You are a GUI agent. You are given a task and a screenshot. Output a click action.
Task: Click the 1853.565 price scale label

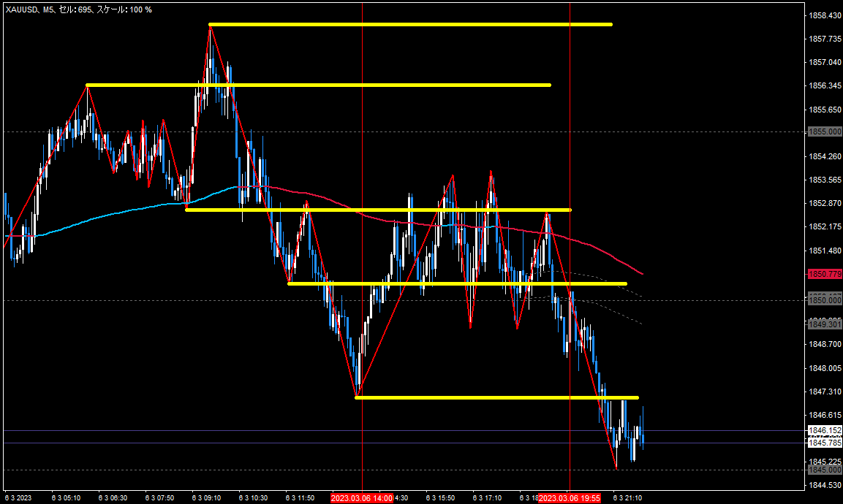pos(825,180)
